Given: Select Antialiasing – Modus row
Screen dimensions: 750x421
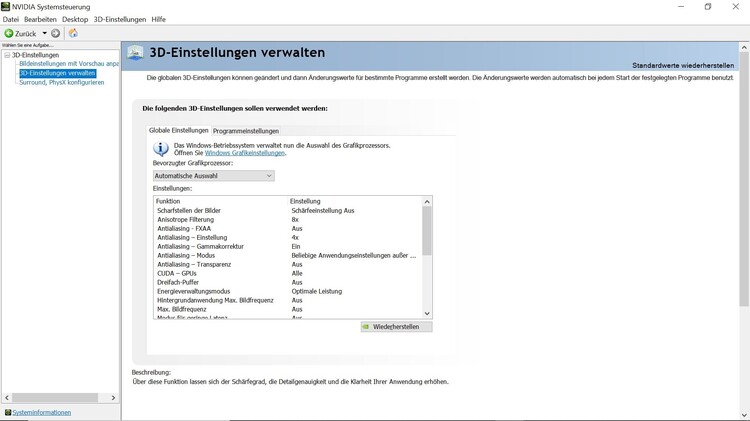Looking at the screenshot, I should [288, 255].
